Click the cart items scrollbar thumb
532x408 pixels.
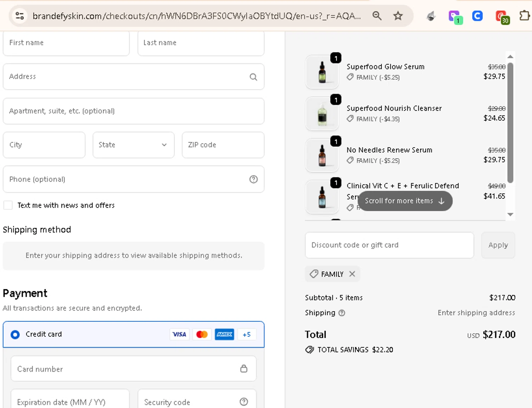click(x=510, y=123)
